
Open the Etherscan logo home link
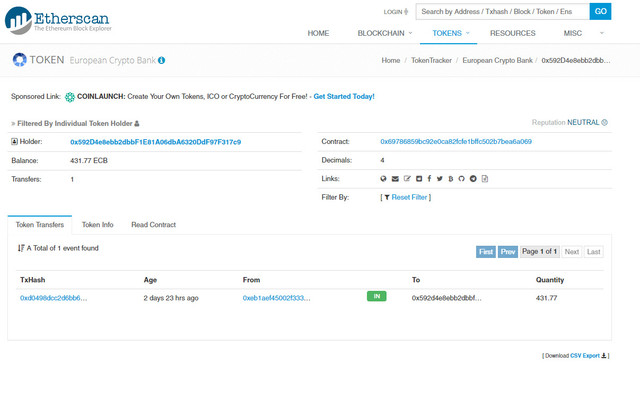coord(58,20)
